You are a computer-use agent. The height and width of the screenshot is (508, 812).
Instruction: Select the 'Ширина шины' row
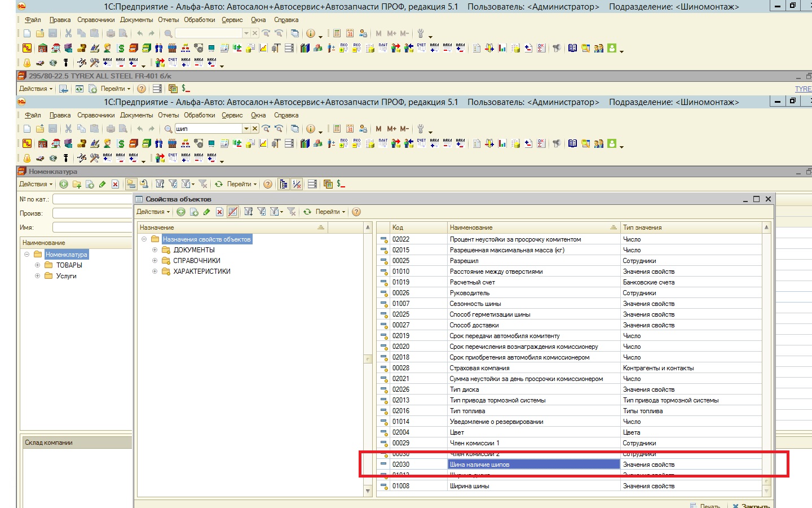click(x=570, y=486)
